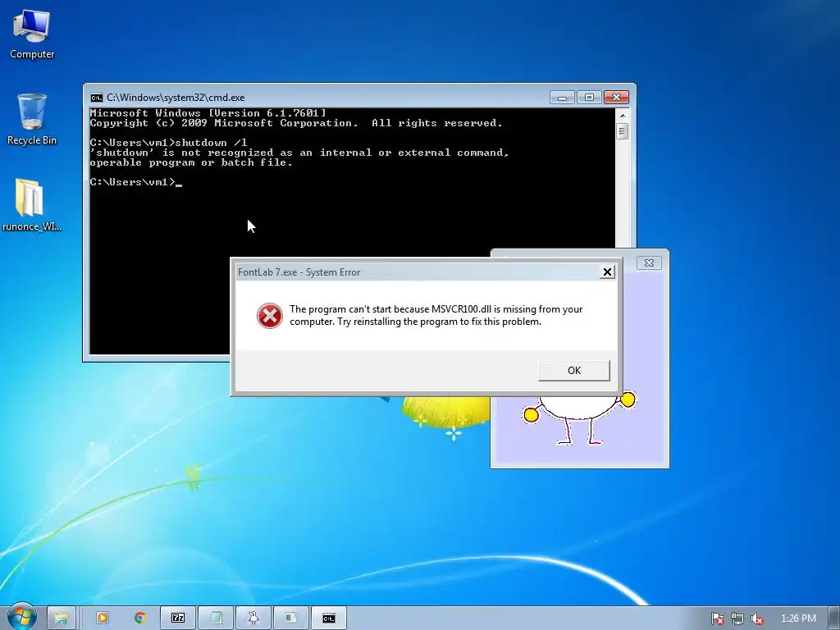Click the cmd.exe scrollbar thumb

[622, 131]
